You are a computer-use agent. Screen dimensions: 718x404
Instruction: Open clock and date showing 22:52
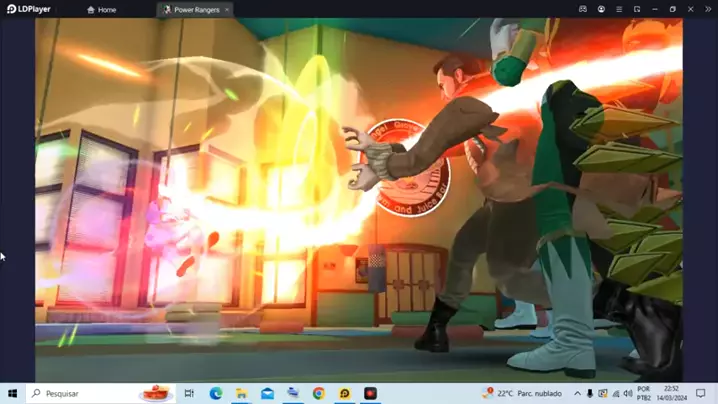tap(671, 394)
